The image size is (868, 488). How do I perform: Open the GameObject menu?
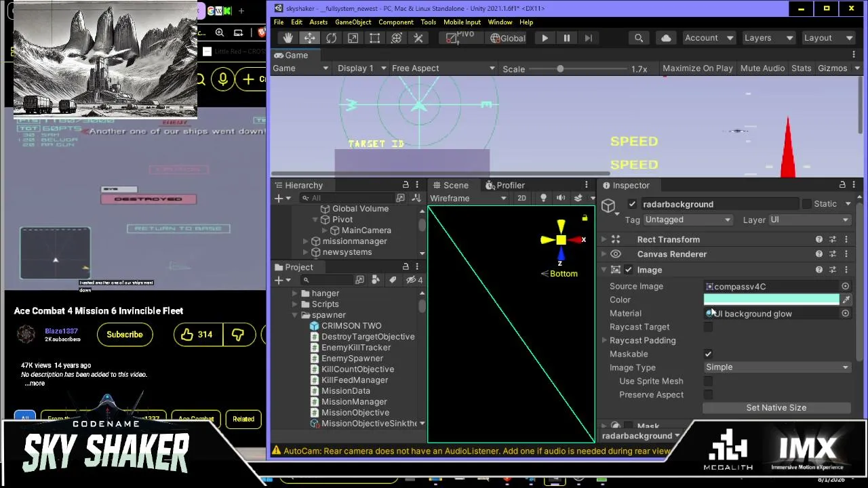[353, 22]
